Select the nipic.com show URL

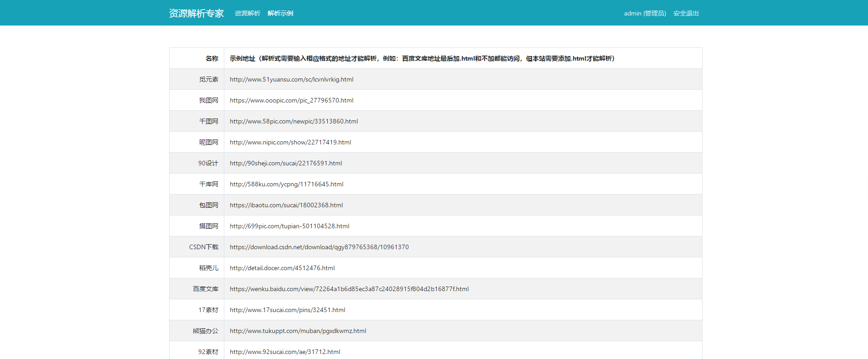tap(290, 142)
